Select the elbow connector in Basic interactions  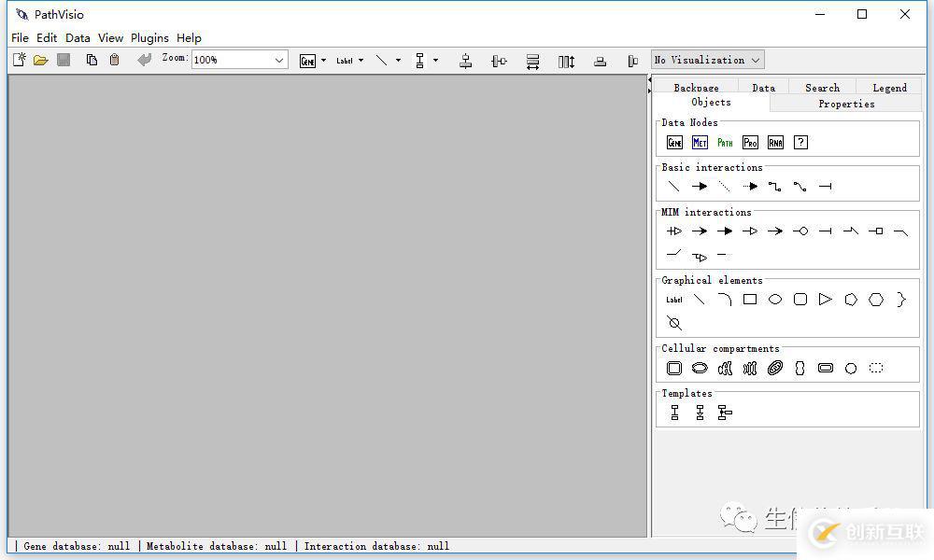774,187
